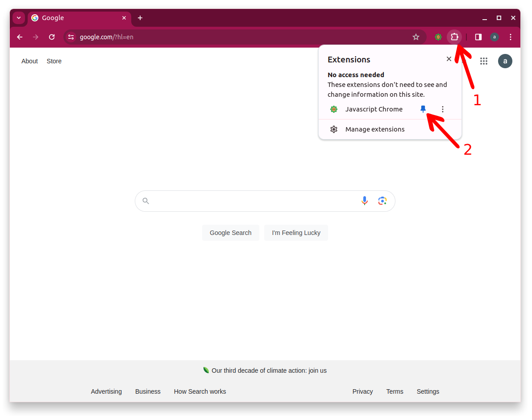Open the Store link
This screenshot has width=532, height=420.
pos(54,61)
